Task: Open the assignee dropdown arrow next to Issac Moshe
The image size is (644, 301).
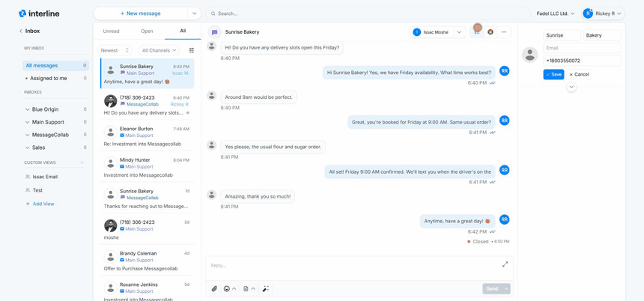Action: pyautogui.click(x=459, y=32)
